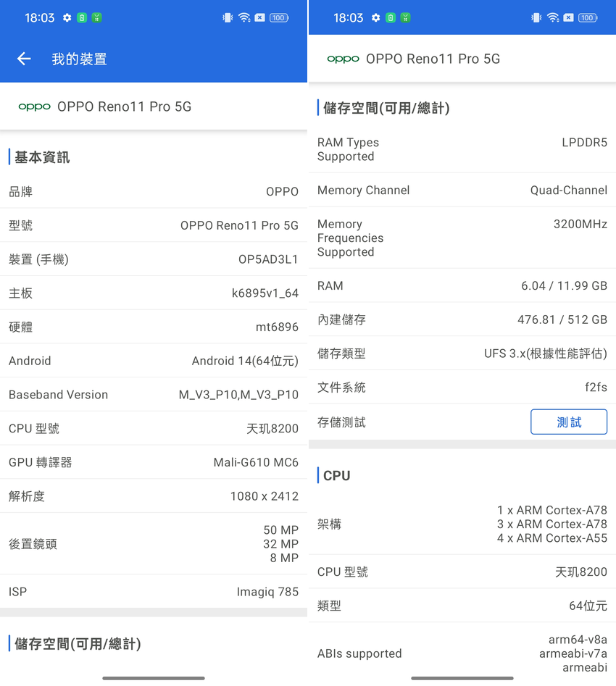Select the CPU 型號 row in 基本資訊 section
Image resolution: width=616 pixels, height=686 pixels.
coord(154,428)
